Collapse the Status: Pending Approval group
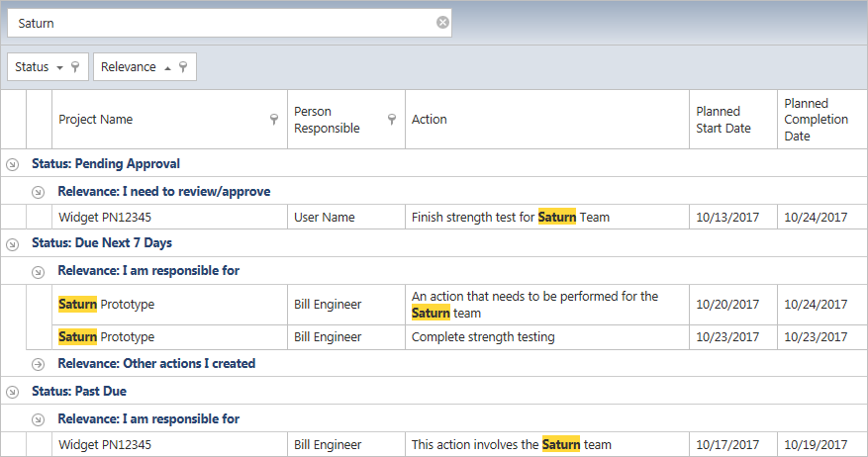 click(x=12, y=164)
